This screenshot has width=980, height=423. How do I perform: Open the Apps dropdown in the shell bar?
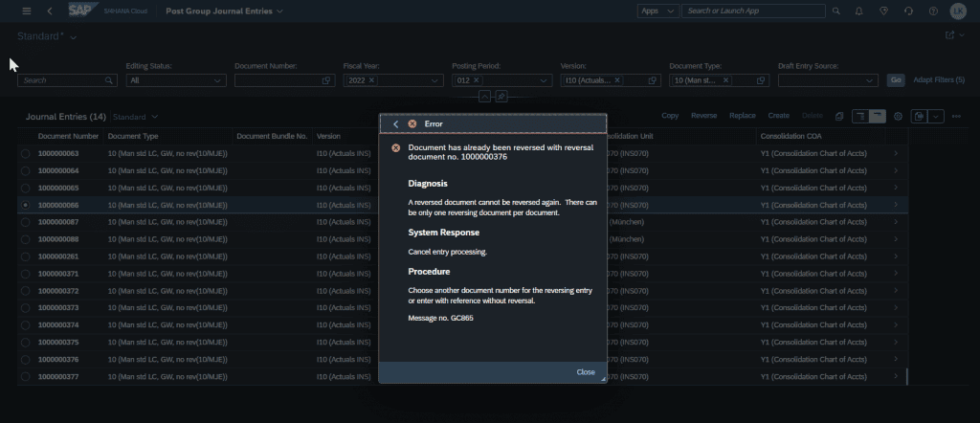click(x=658, y=11)
